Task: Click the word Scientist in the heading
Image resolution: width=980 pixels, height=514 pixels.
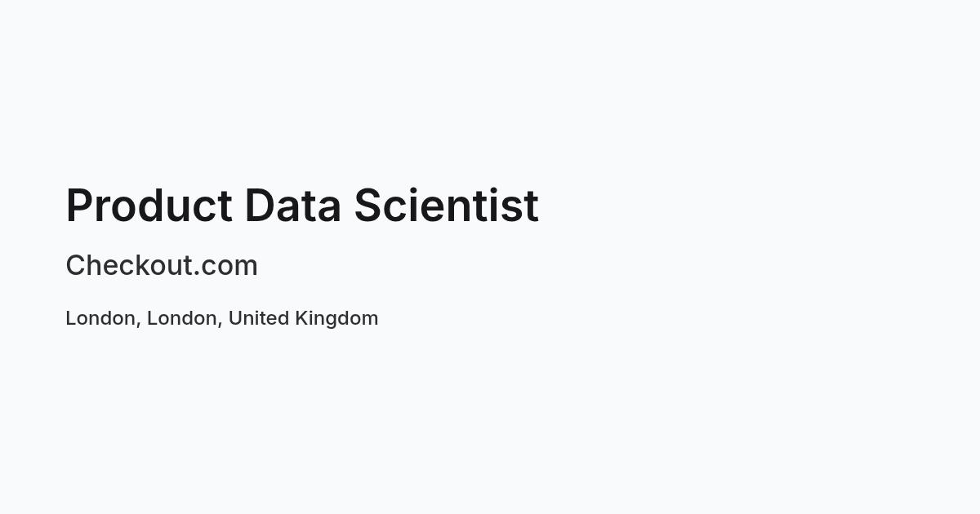Action: pos(446,206)
